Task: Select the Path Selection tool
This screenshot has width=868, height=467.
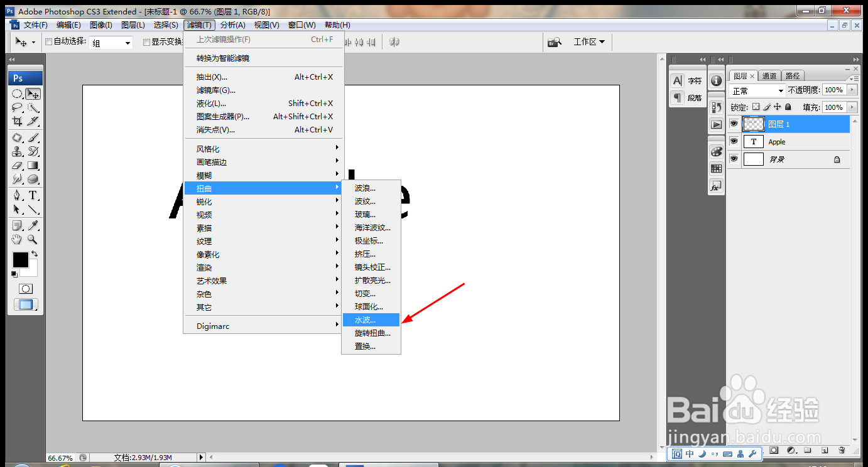Action: tap(18, 209)
